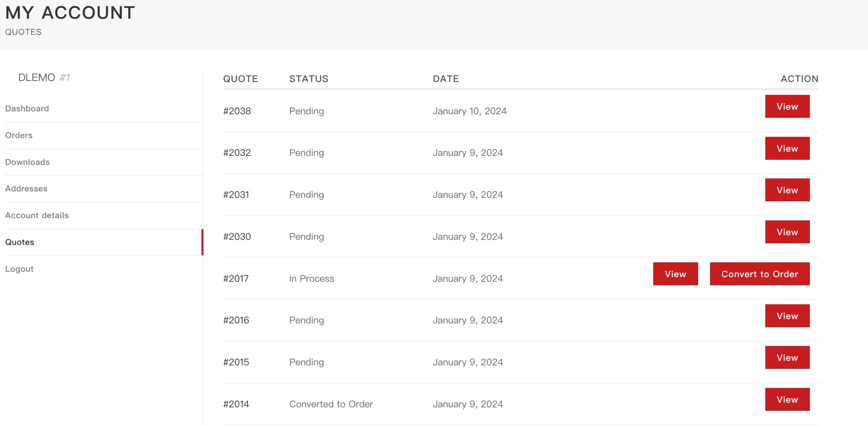Screen dimensions: 868x426
Task: Open the Dashboard menu item
Action: click(x=27, y=108)
